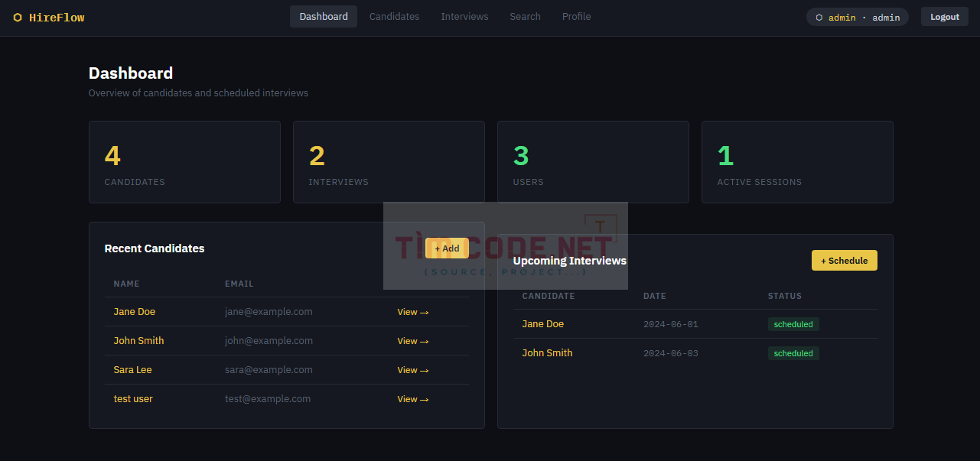Open the Dashboard tab
Image resolution: width=980 pixels, height=461 pixels.
coord(324,17)
